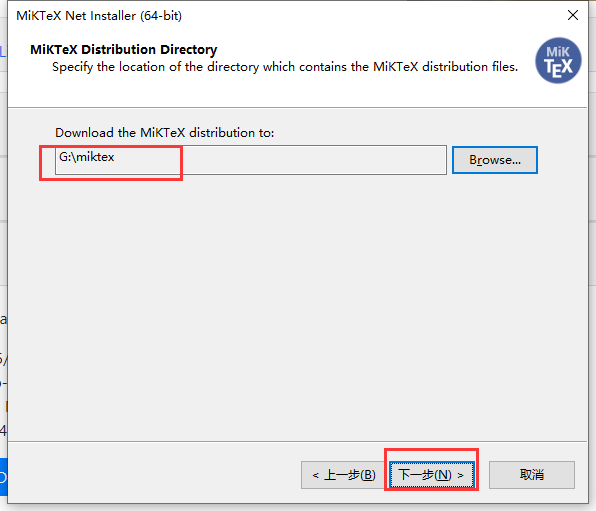Click the footer area left of 上一步(B)
The width and height of the screenshot is (596, 511).
point(152,474)
